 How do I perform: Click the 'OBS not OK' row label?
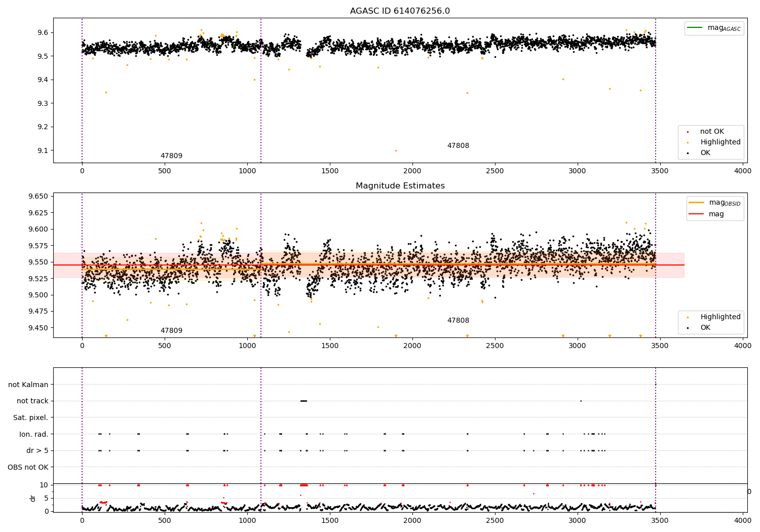pyautogui.click(x=28, y=467)
